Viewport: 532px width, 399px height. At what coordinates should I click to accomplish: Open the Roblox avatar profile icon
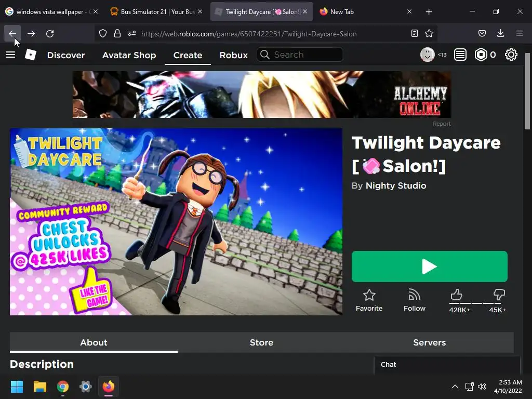428,55
